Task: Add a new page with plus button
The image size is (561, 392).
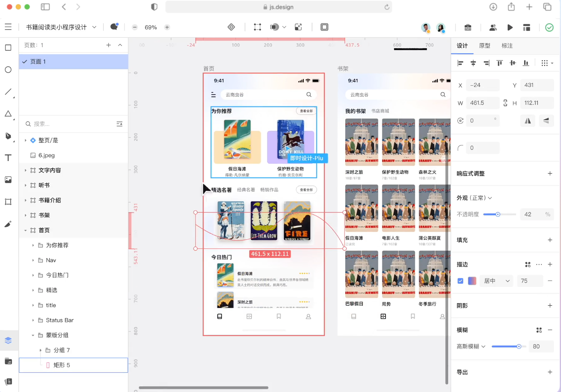Action: pyautogui.click(x=109, y=45)
